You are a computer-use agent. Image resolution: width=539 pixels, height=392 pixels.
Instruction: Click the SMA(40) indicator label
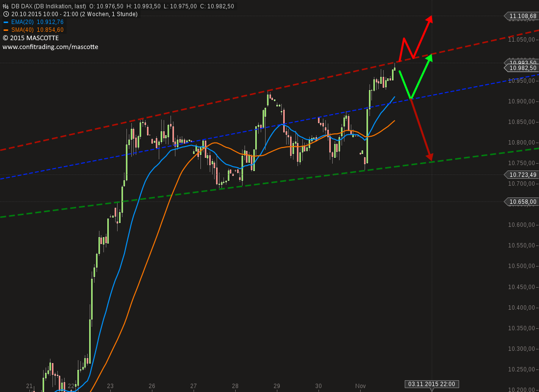tap(23, 30)
